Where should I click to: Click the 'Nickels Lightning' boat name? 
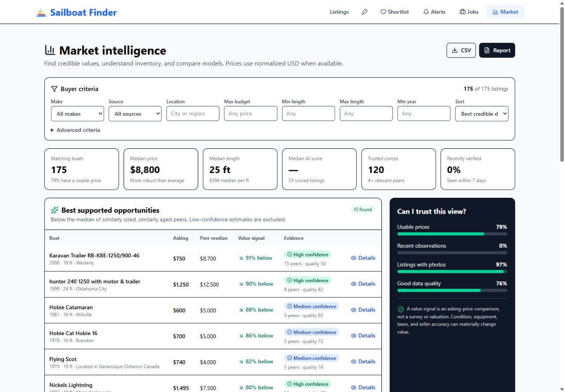(x=71, y=385)
